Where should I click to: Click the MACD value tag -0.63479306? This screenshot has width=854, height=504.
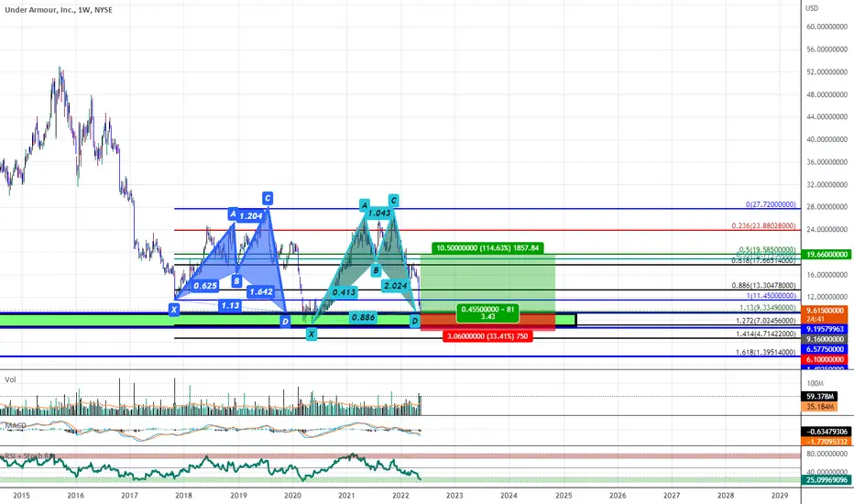827,432
